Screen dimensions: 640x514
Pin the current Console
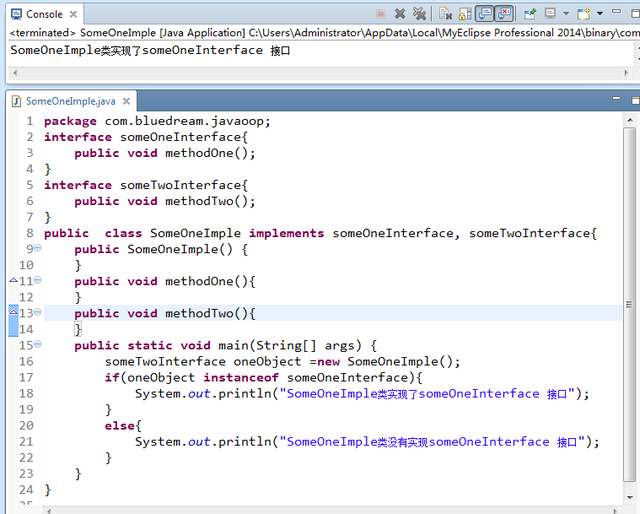tap(530, 14)
